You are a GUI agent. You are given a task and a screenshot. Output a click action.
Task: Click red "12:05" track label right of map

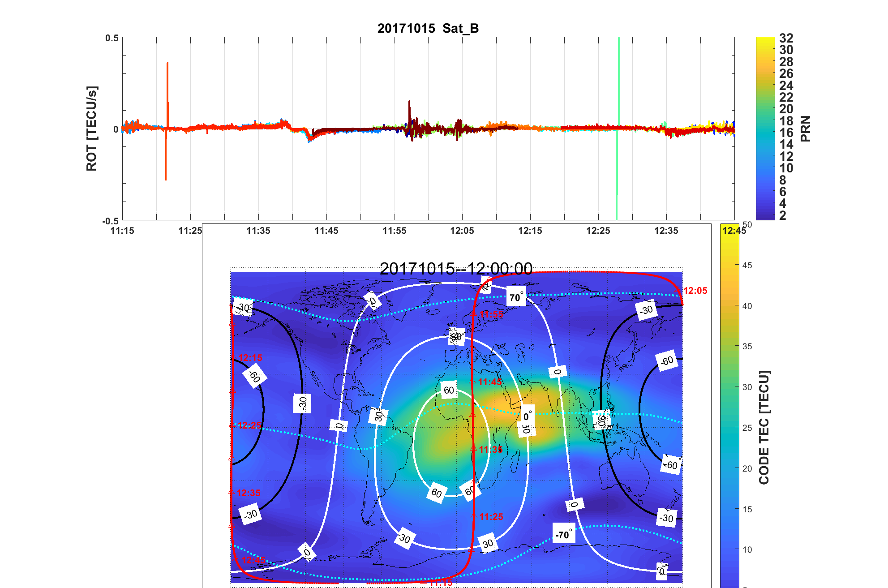[695, 291]
